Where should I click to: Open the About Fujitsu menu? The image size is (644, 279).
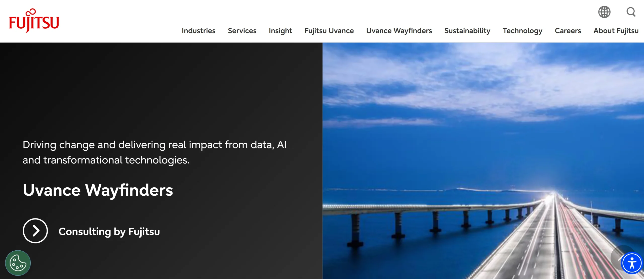[616, 31]
